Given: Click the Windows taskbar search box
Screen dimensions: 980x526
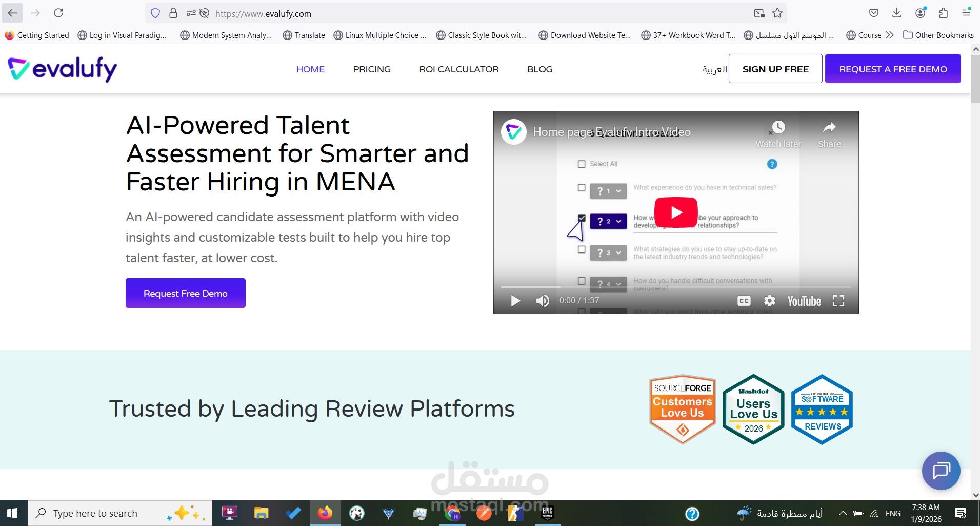Looking at the screenshot, I should pyautogui.click(x=120, y=513).
